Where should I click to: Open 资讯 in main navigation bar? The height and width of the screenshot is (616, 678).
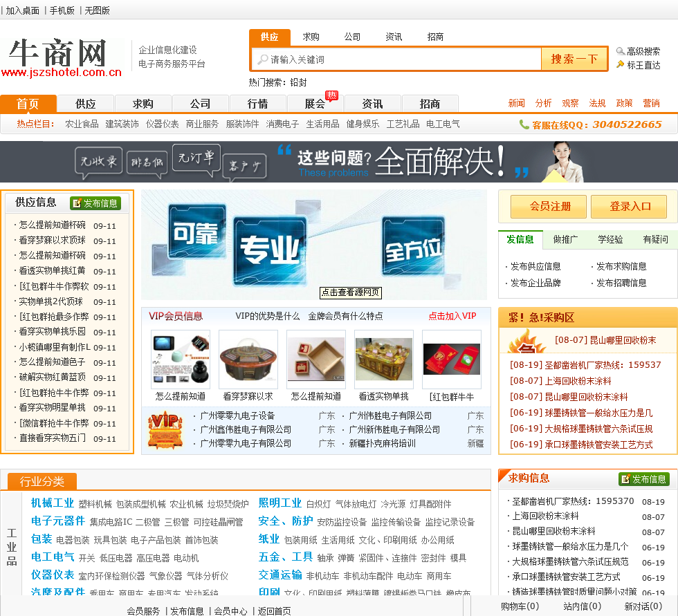pos(373,104)
